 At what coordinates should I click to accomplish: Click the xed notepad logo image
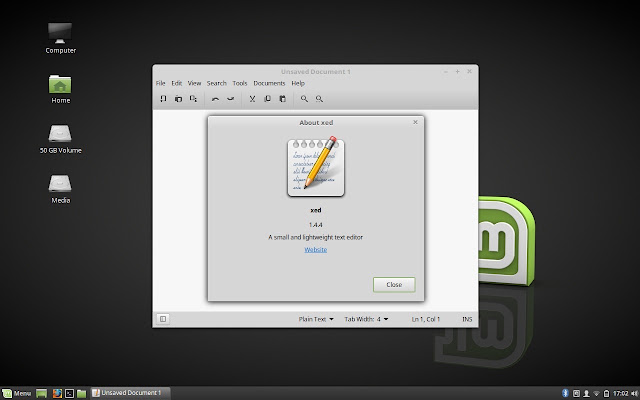point(316,167)
